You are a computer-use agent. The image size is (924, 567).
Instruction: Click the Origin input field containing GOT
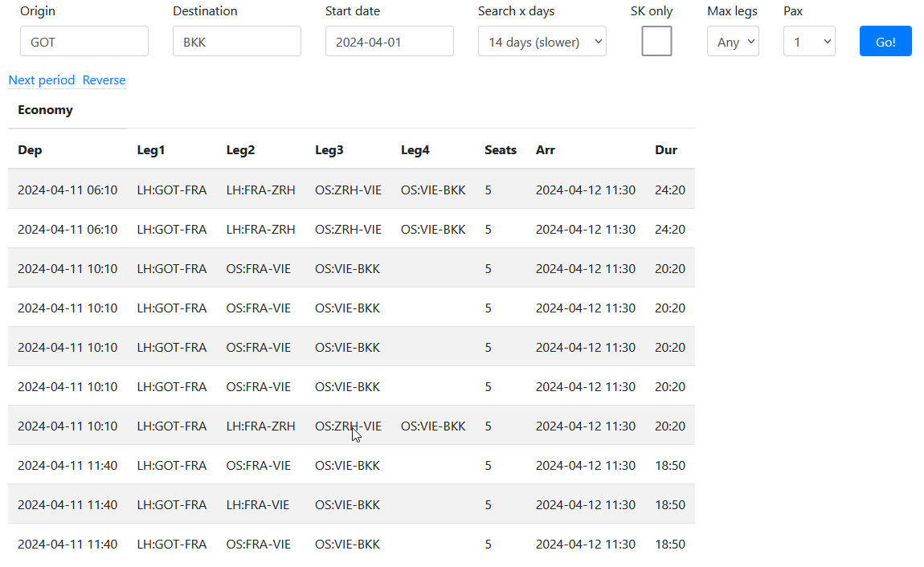84,41
